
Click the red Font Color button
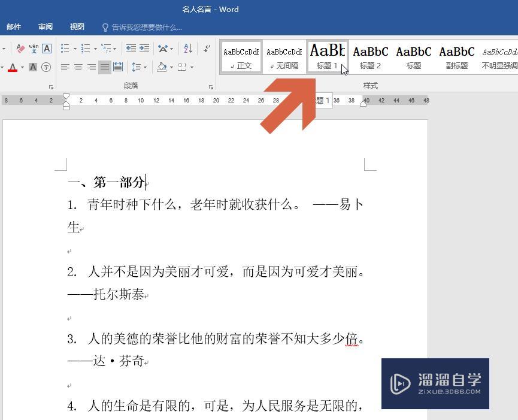click(13, 68)
